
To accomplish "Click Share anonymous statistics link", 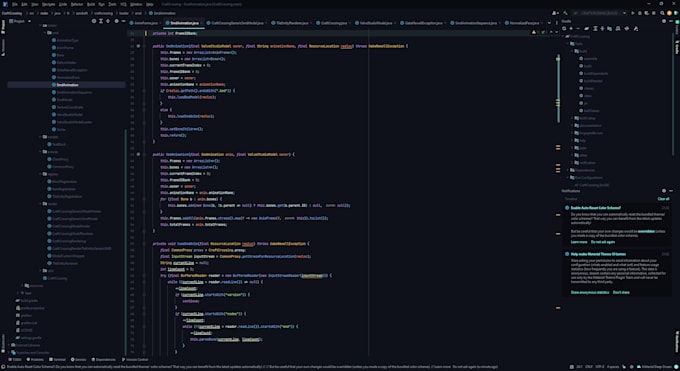I will click(x=590, y=292).
